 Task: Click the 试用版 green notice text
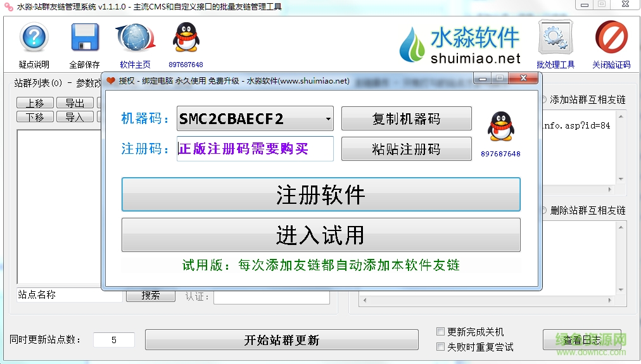click(x=321, y=265)
